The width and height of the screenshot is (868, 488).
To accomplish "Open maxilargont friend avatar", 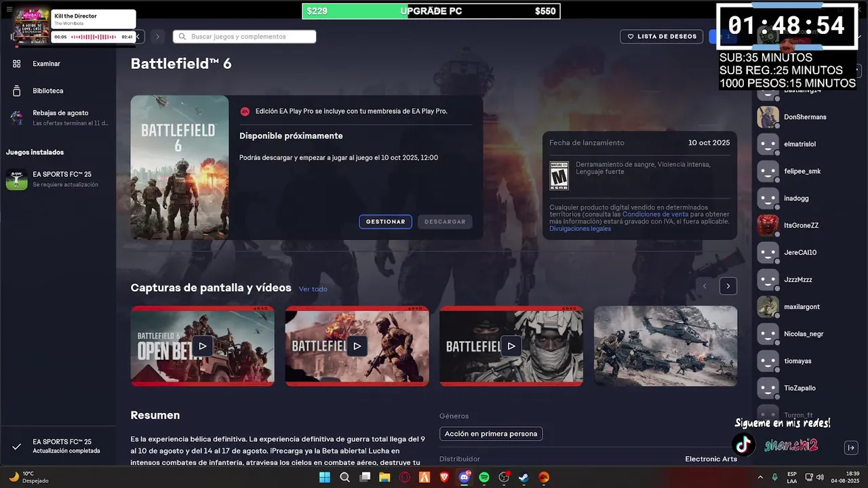I will (x=768, y=306).
